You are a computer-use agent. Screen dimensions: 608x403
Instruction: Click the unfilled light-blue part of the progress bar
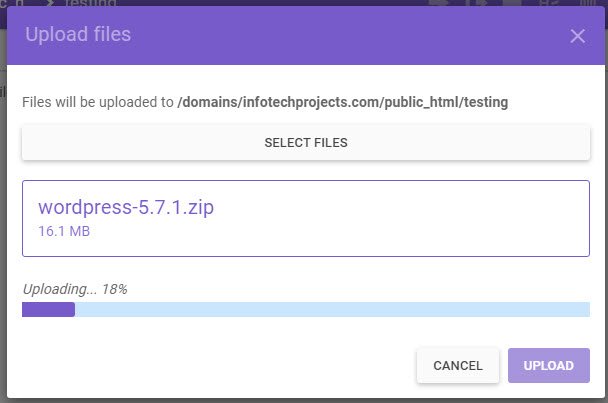click(x=332, y=310)
